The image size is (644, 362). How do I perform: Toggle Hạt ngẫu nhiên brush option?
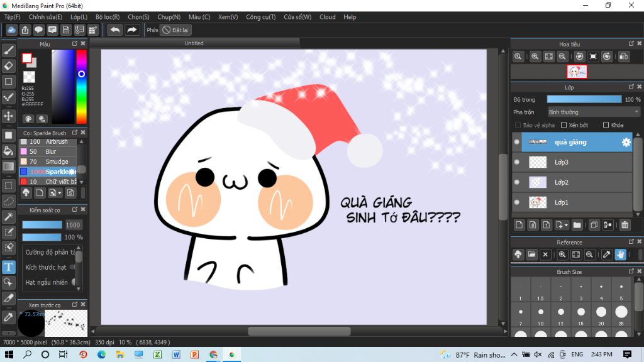[x=74, y=282]
